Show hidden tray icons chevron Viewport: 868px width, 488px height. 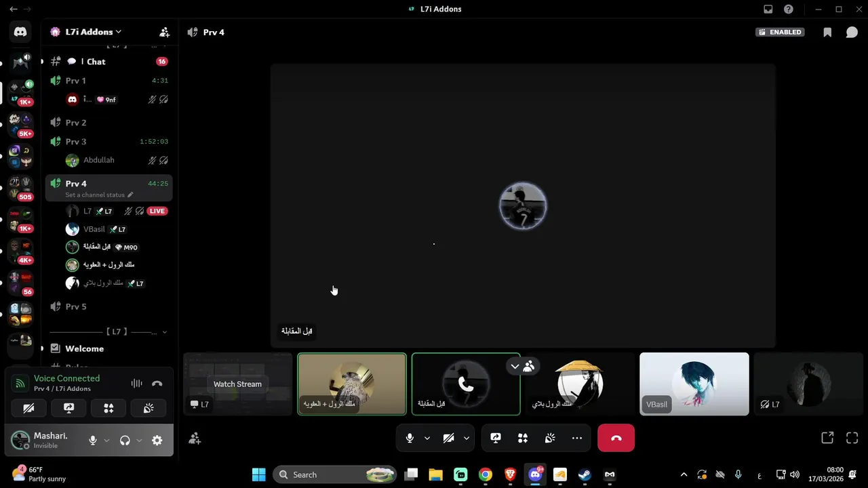pos(684,474)
